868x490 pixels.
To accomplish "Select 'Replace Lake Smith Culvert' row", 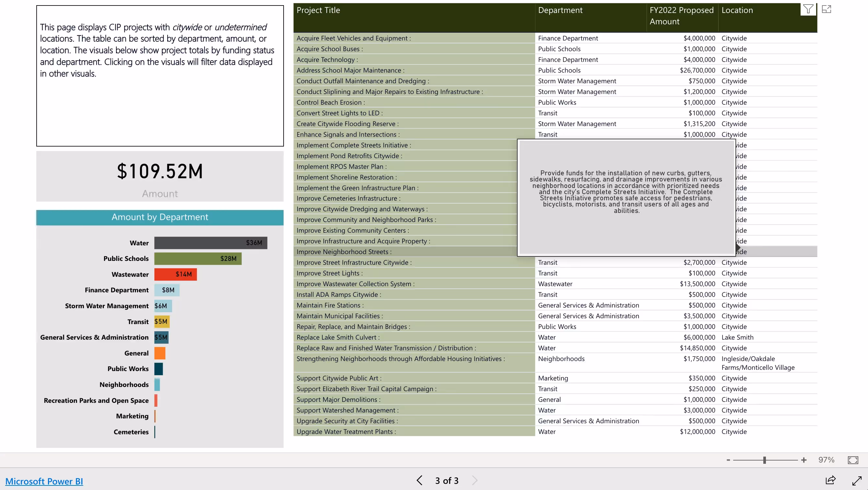I will click(555, 337).
